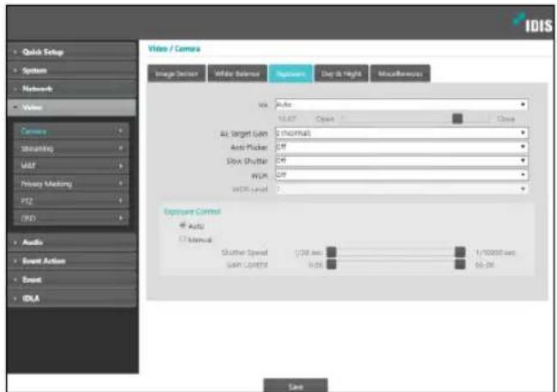Screen dimensions: 557x392
Task: Expand the Event menu in sidebar
Action: (71, 279)
